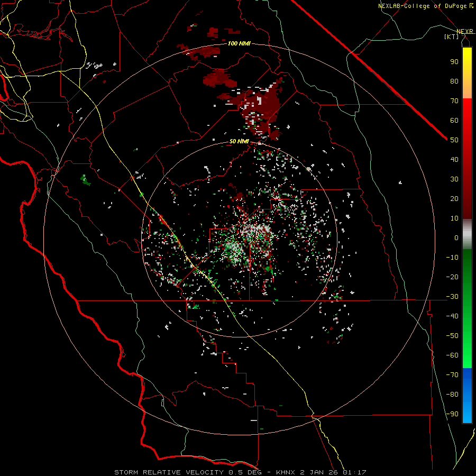Click the 0 knots scale label
Image resolution: width=476 pixels, height=476 pixels.
coord(456,238)
